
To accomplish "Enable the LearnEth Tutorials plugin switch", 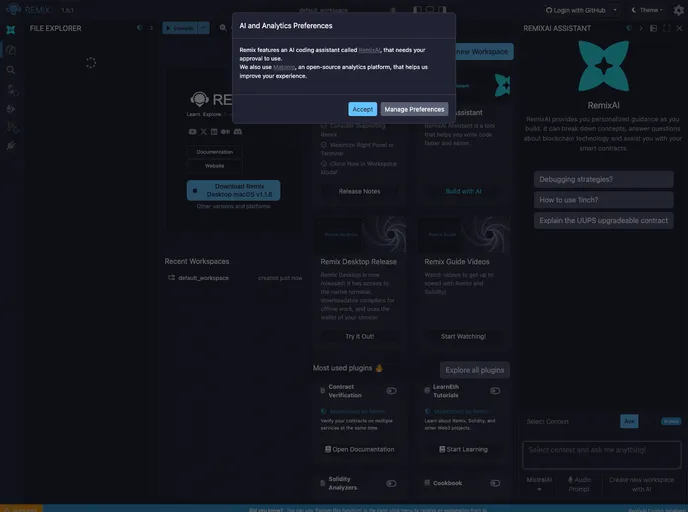I will tap(495, 391).
